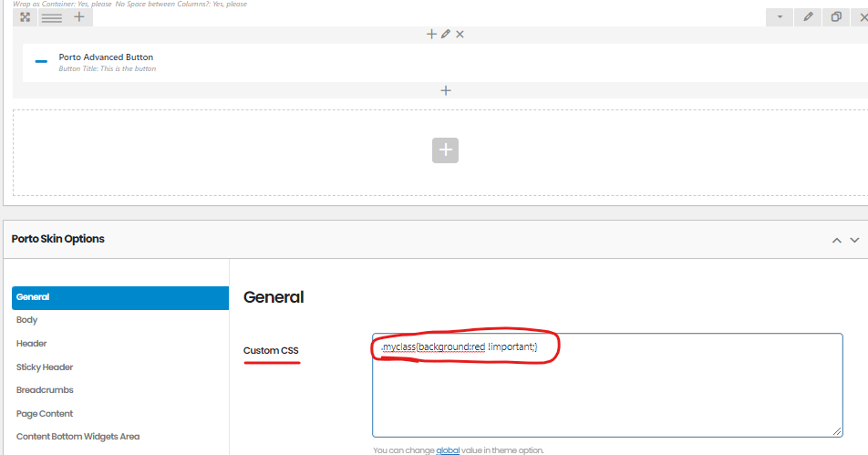This screenshot has width=868, height=455.
Task: Click the Custom CSS field label
Action: 271,350
